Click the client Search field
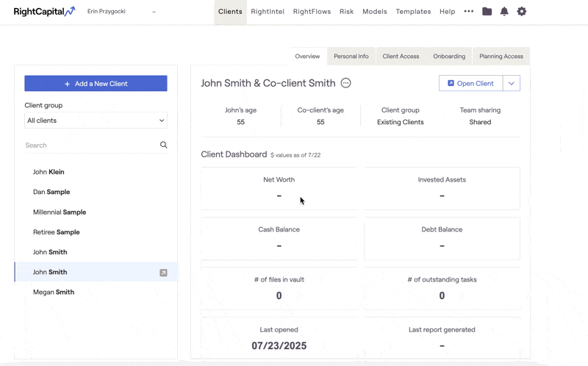The image size is (588, 366). [x=91, y=145]
